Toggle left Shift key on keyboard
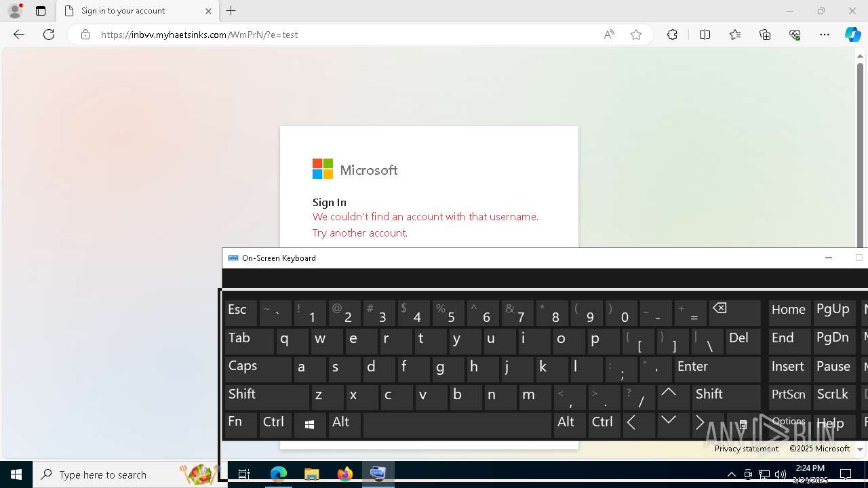868x488 pixels. (267, 397)
